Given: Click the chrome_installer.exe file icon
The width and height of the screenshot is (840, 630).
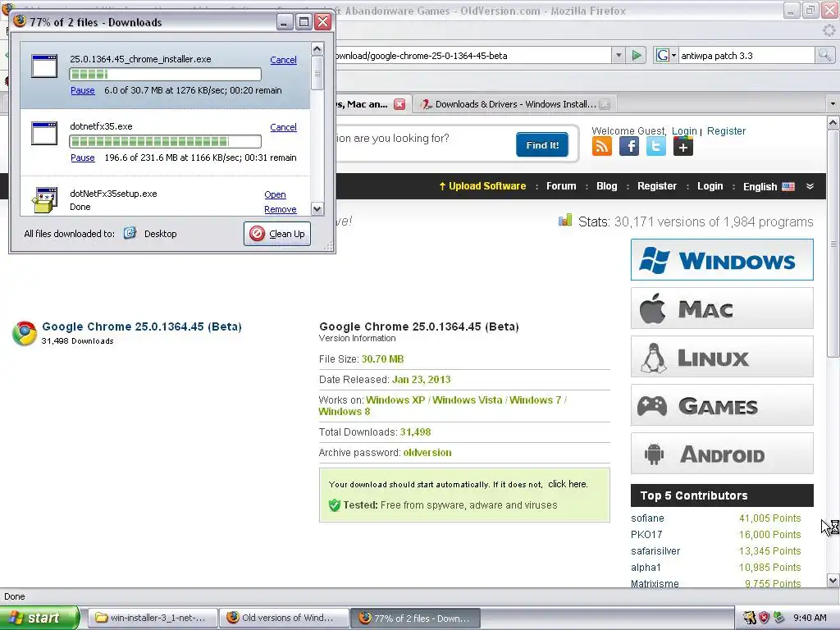Looking at the screenshot, I should (44, 66).
